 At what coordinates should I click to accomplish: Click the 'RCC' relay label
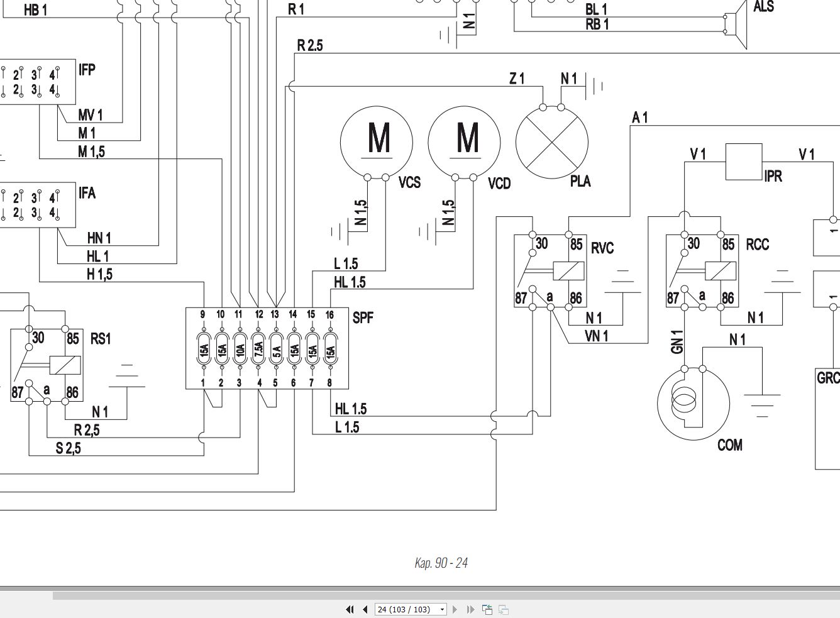(x=758, y=245)
